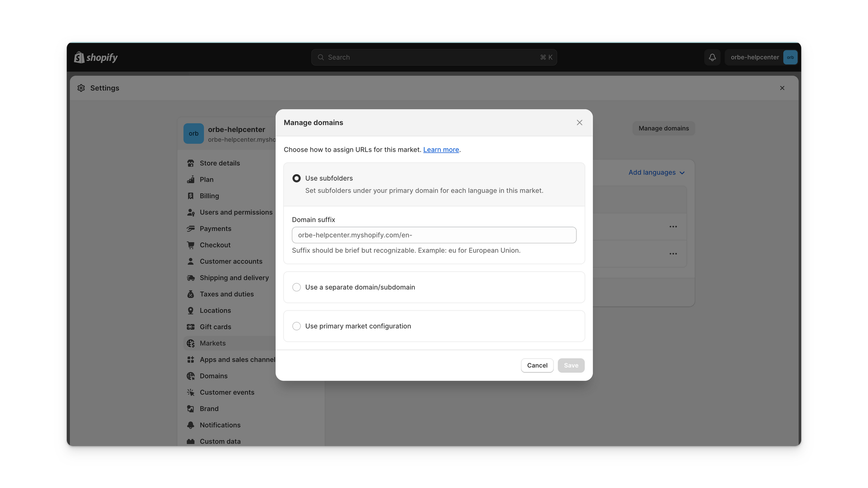
Task: Close the Manage domains dialog
Action: click(x=579, y=123)
